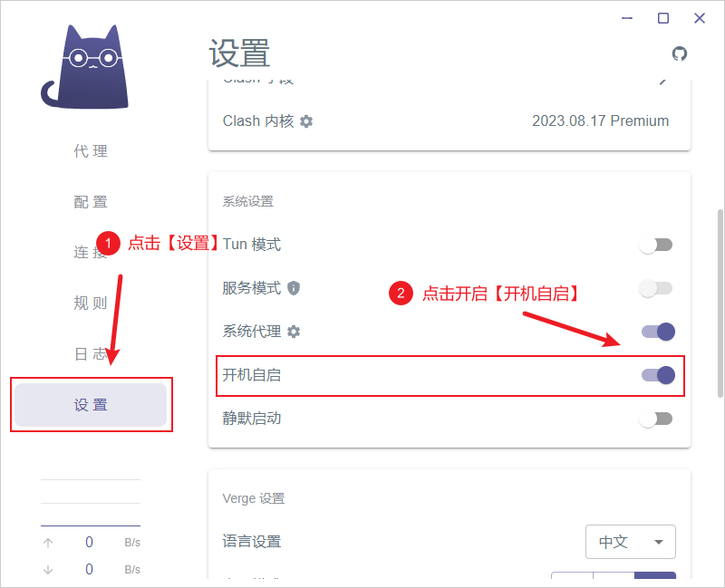Image resolution: width=725 pixels, height=588 pixels.
Task: Toggle 服务模式 switch
Action: point(656,288)
